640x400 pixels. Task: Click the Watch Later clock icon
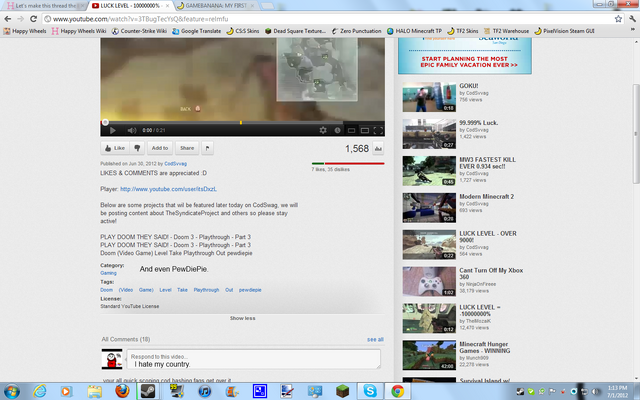click(x=338, y=130)
